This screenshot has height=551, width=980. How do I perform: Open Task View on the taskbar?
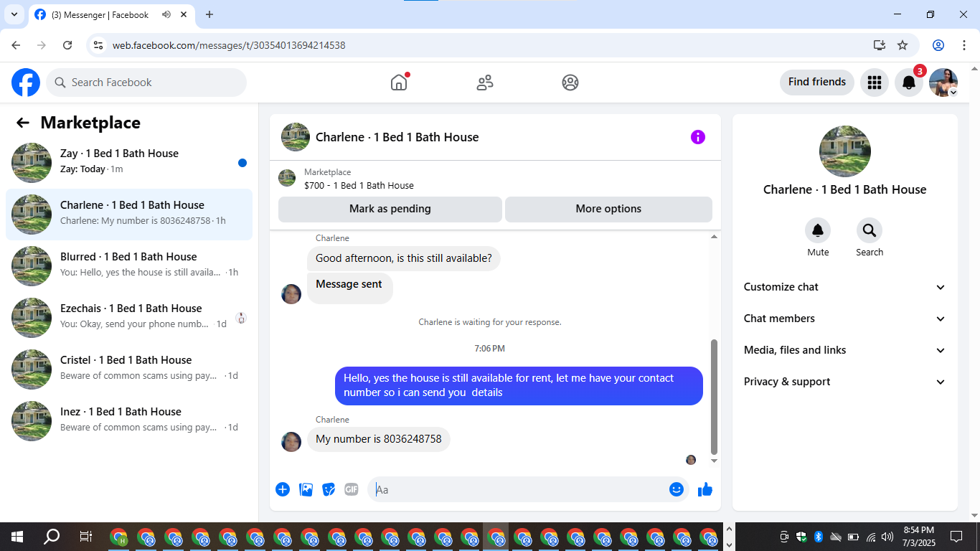tap(85, 537)
